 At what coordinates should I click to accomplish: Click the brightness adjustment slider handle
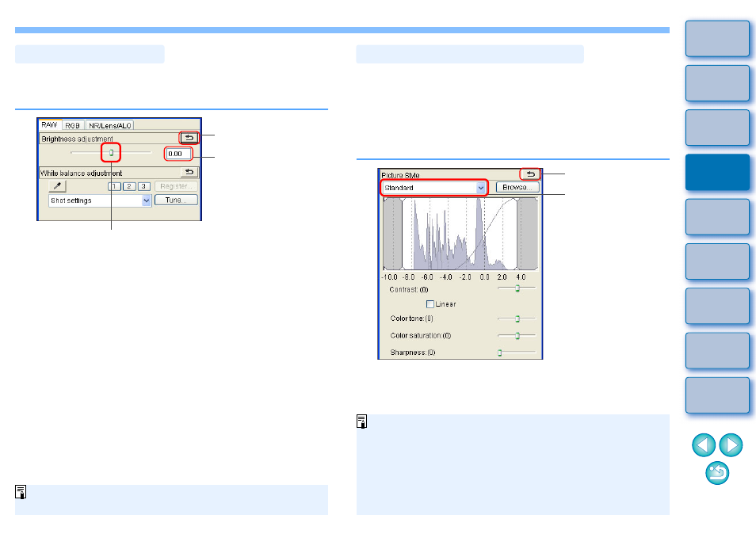(112, 153)
